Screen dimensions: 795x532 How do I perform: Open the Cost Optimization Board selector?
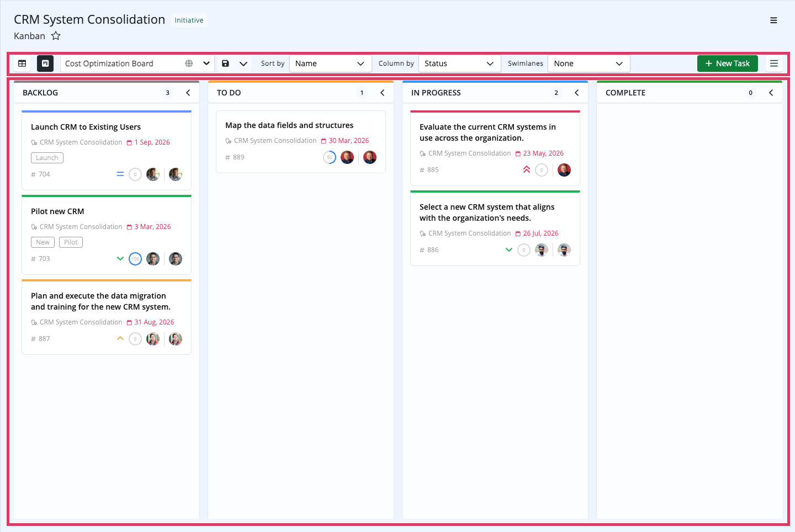[137, 63]
